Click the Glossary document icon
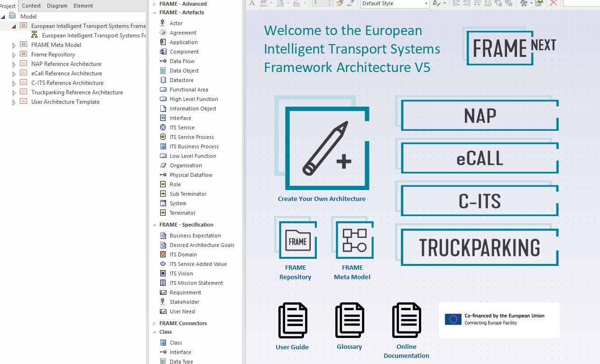 pyautogui.click(x=350, y=321)
